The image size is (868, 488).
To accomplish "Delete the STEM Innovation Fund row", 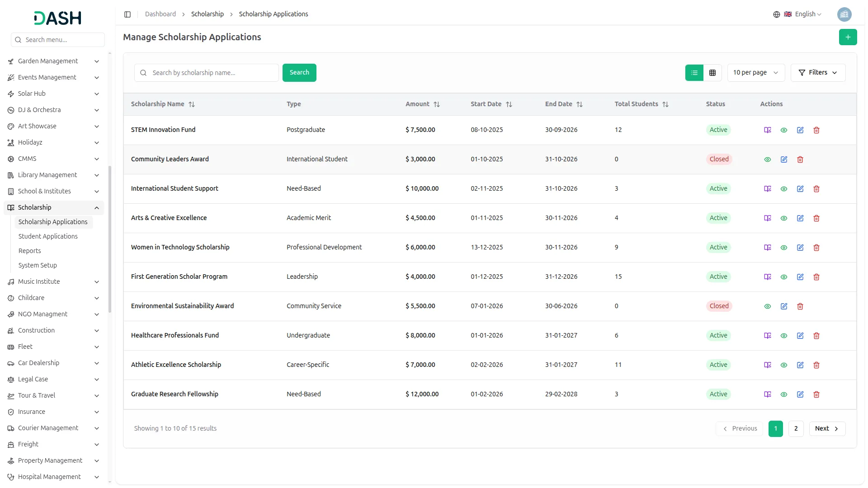I will coord(816,130).
